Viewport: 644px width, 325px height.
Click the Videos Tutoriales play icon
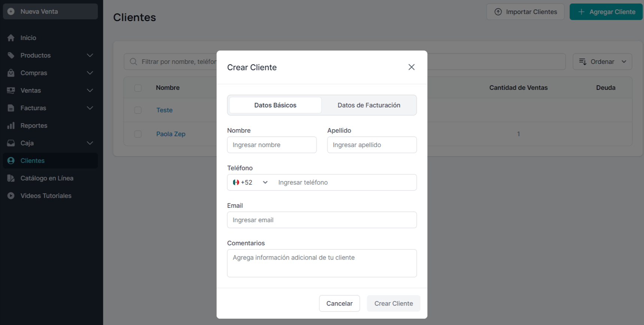pyautogui.click(x=11, y=196)
